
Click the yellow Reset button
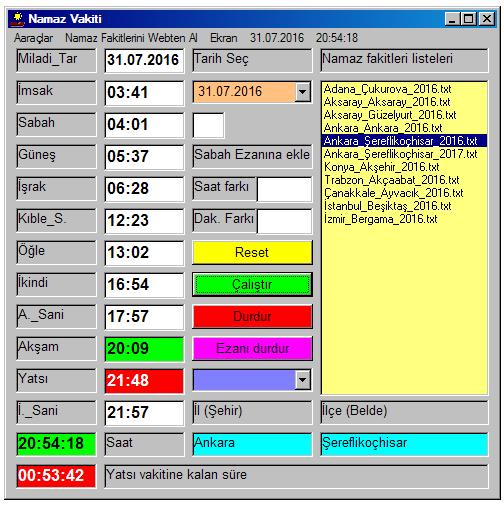tap(252, 252)
